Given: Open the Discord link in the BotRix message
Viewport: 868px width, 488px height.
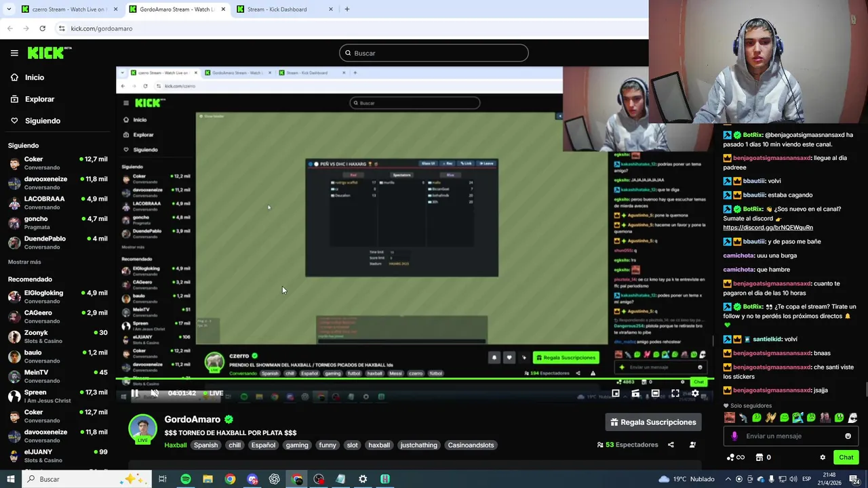Looking at the screenshot, I should [x=768, y=228].
